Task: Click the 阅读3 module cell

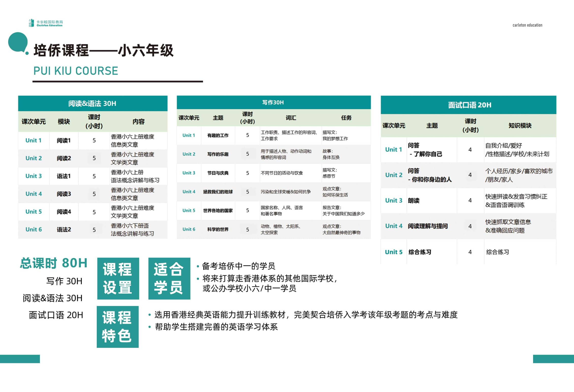Action: (64, 194)
